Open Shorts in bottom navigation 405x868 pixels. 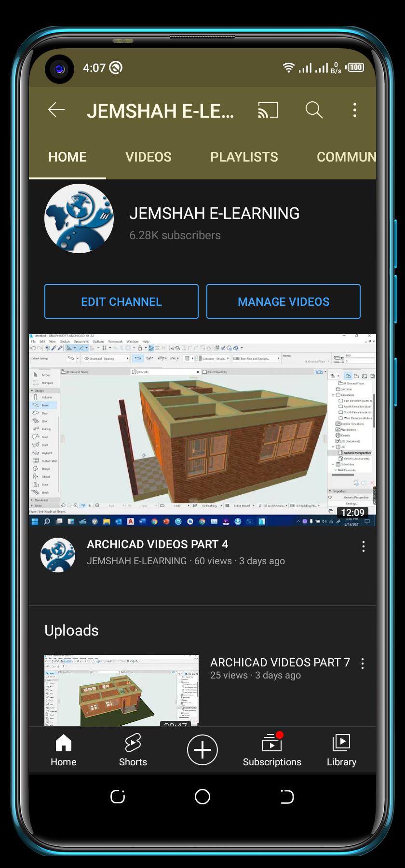pyautogui.click(x=133, y=750)
